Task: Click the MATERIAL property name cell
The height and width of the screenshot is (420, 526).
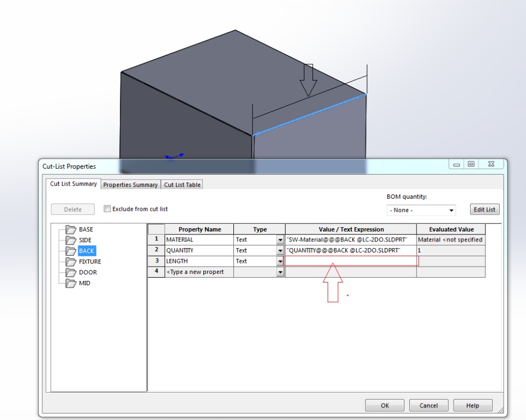Action: click(199, 240)
